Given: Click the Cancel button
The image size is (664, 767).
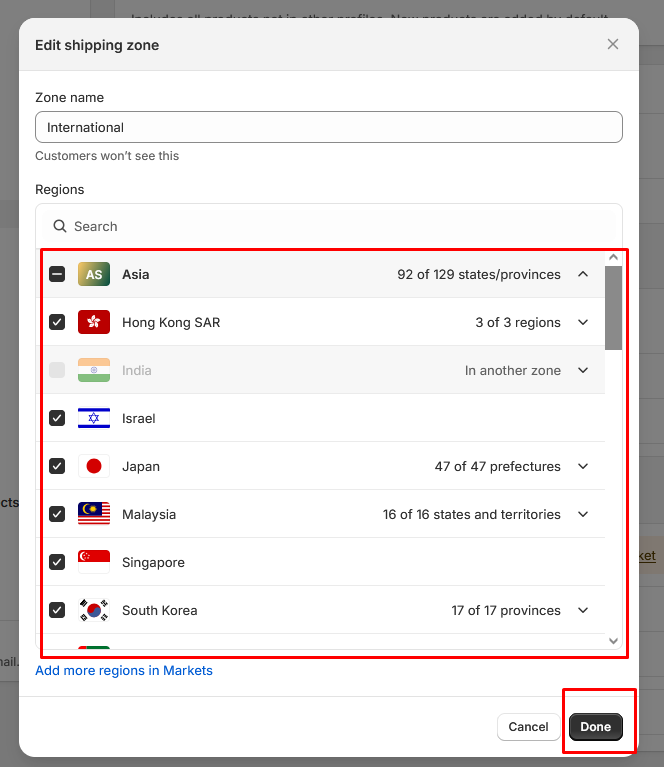Looking at the screenshot, I should point(528,727).
